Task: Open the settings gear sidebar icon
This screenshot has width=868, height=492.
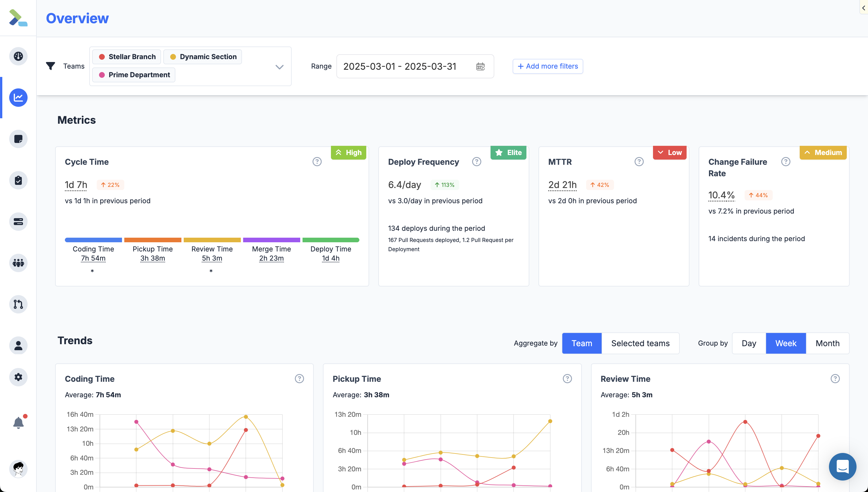Action: tap(18, 377)
